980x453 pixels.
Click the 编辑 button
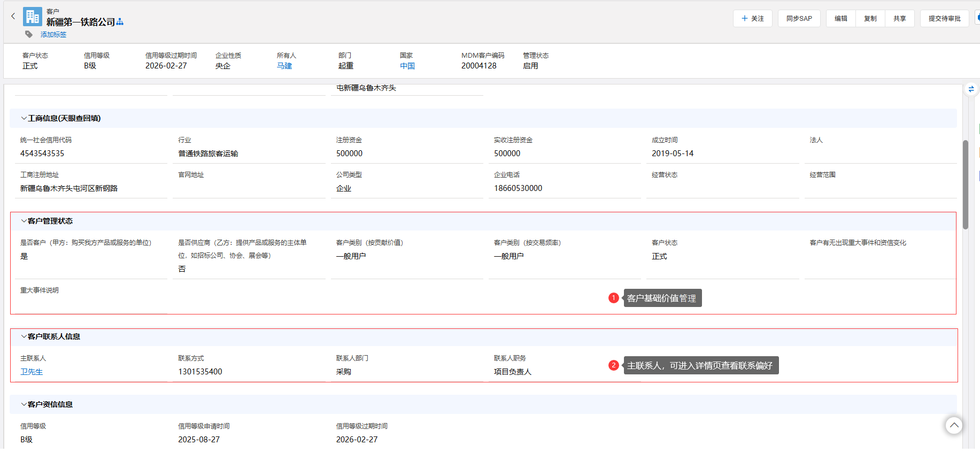click(x=840, y=19)
